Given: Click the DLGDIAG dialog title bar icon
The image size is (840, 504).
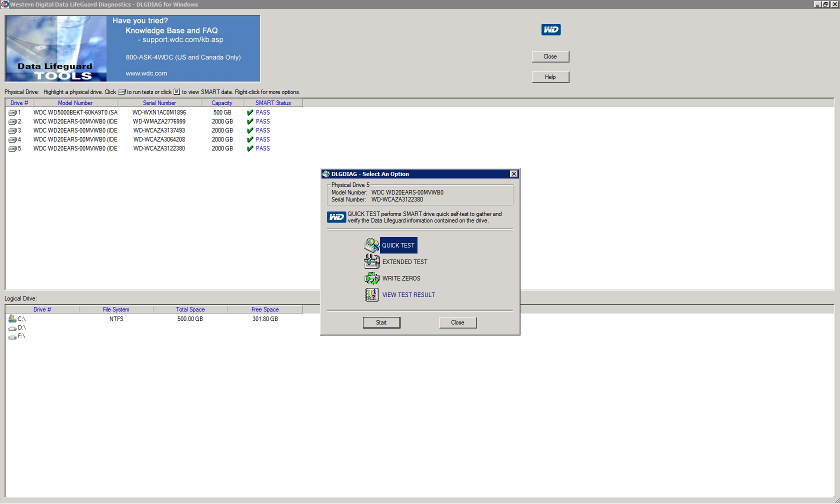Looking at the screenshot, I should pyautogui.click(x=326, y=174).
